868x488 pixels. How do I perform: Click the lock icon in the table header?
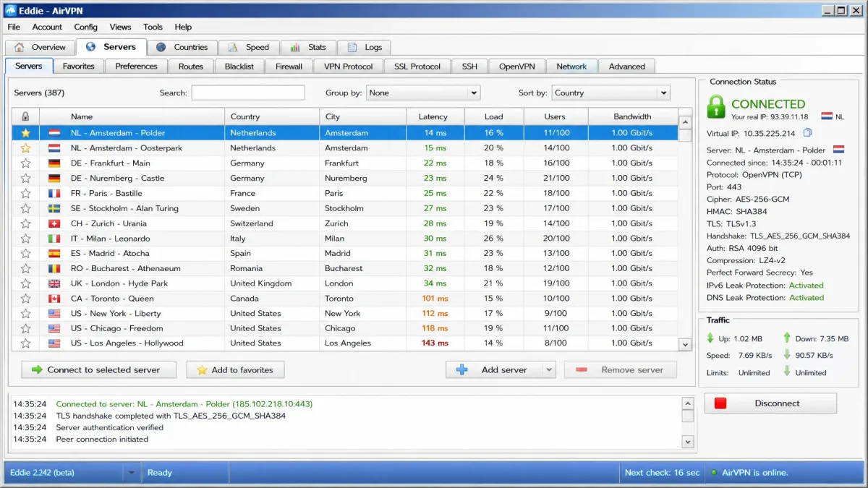(x=25, y=116)
